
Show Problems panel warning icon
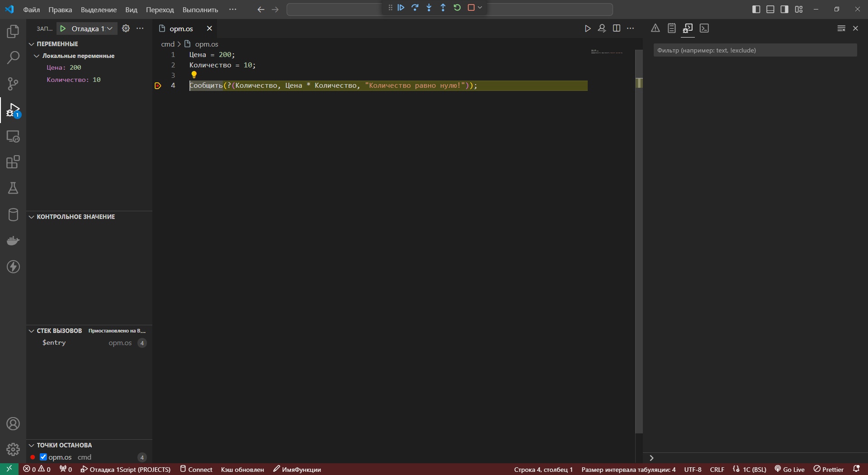click(655, 28)
